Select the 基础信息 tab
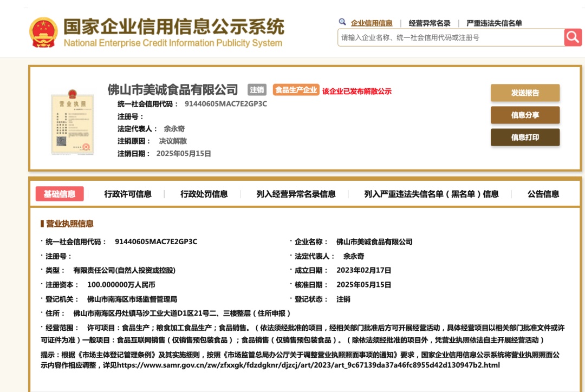Image resolution: width=585 pixels, height=392 pixels. 58,193
